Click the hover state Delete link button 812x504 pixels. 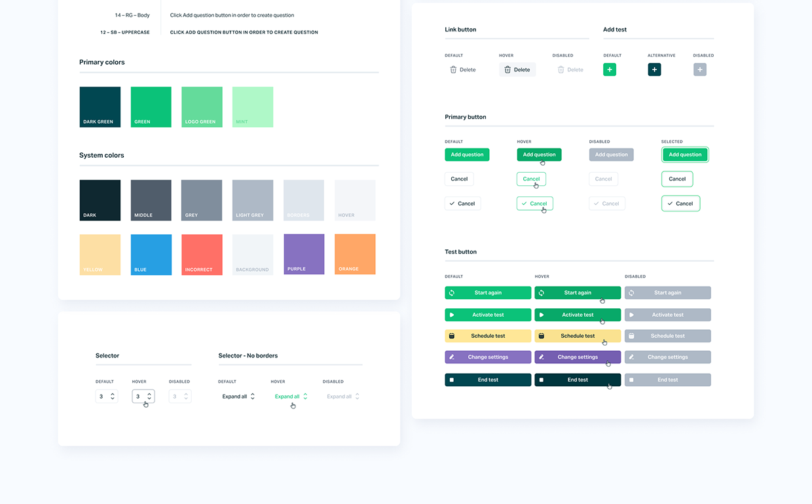coord(517,69)
